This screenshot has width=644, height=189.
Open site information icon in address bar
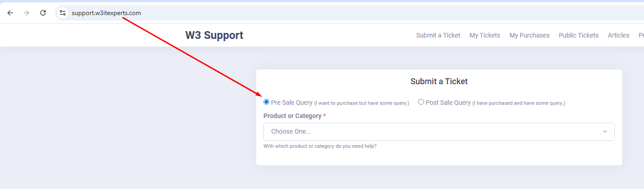(63, 13)
